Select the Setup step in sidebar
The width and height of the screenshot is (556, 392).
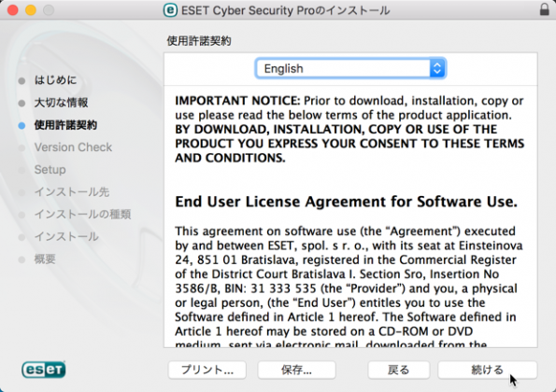[x=50, y=170]
